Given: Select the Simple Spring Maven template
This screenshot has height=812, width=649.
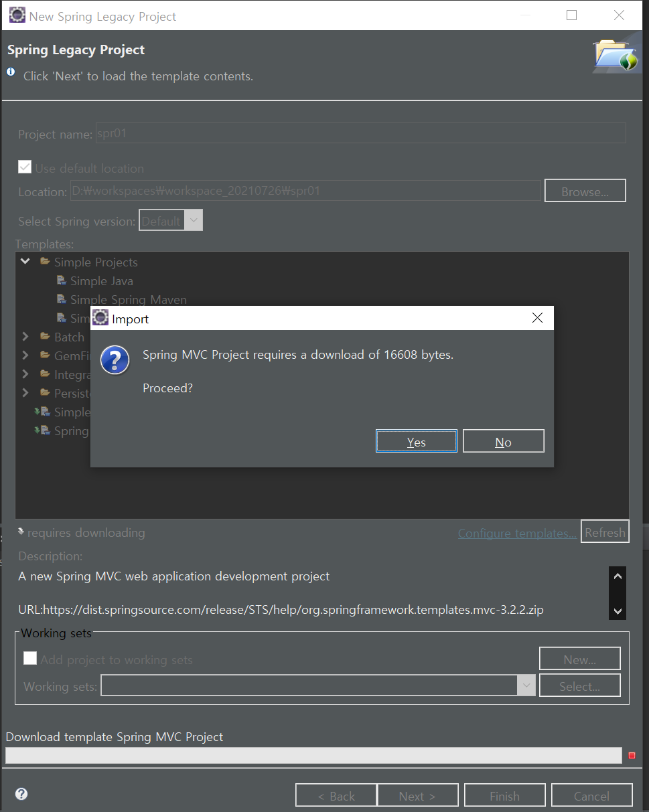Looking at the screenshot, I should pos(129,299).
